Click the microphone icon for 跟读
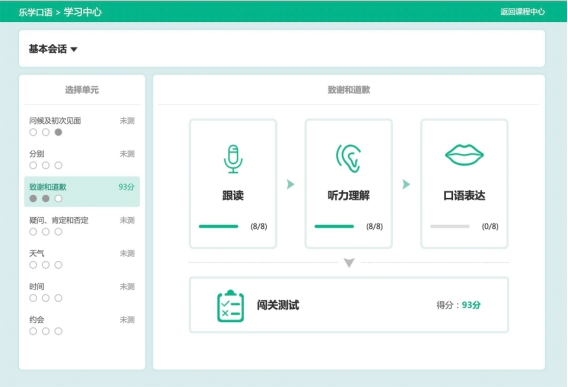568x387 pixels. coord(233,159)
